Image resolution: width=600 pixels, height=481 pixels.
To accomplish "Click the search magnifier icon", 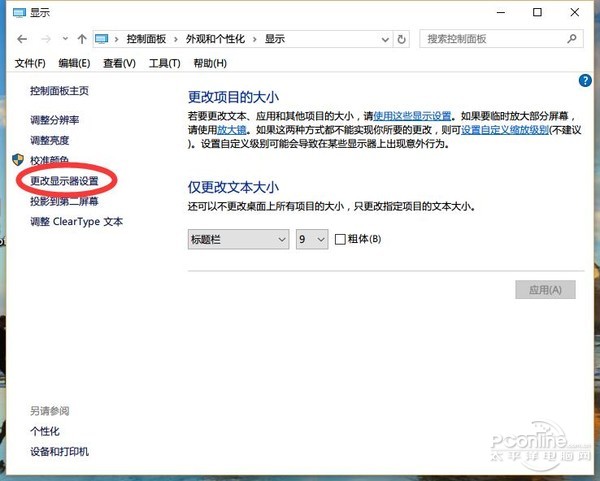I will [x=572, y=39].
